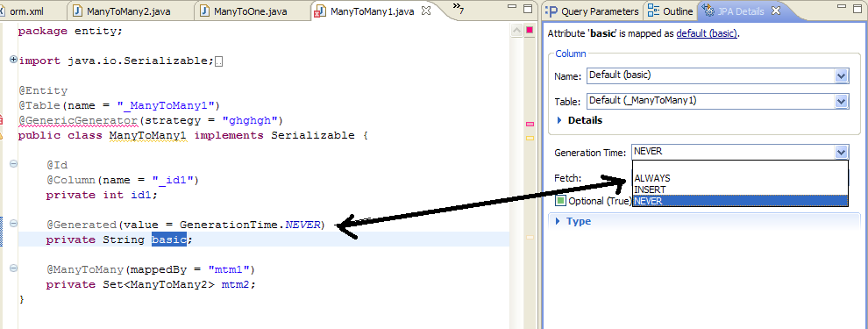Click the orm.xml tab file icon
The width and height of the screenshot is (868, 329).
pyautogui.click(x=3, y=11)
